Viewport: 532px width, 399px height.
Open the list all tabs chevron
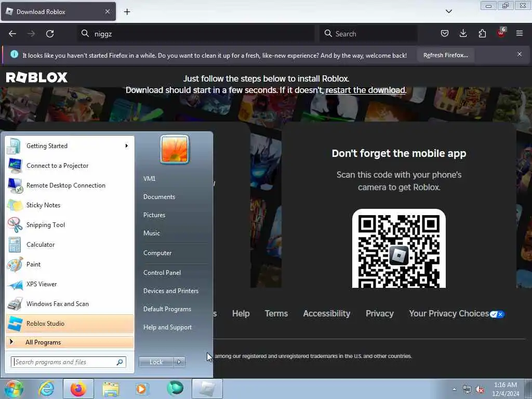tap(449, 11)
